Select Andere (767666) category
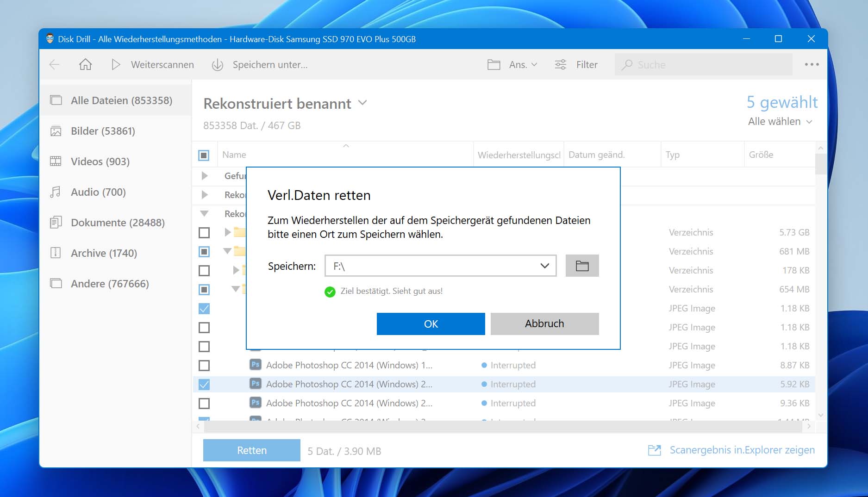Screen dimensions: 868x497 tap(115, 284)
